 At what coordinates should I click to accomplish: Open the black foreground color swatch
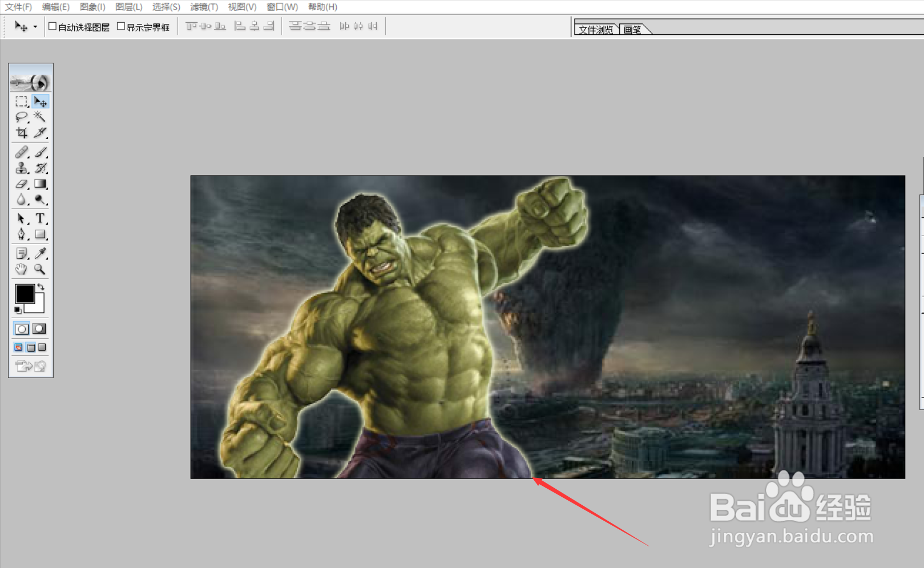pyautogui.click(x=24, y=294)
